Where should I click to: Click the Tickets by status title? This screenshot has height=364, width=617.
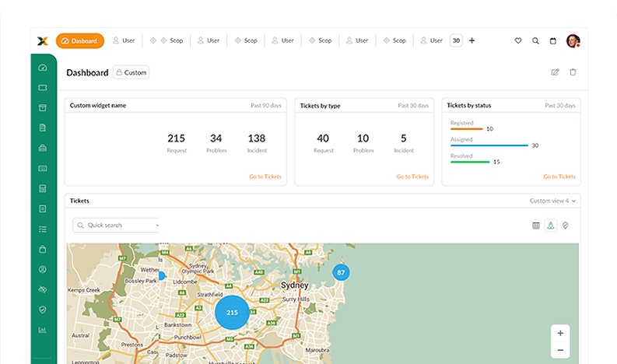(x=469, y=106)
